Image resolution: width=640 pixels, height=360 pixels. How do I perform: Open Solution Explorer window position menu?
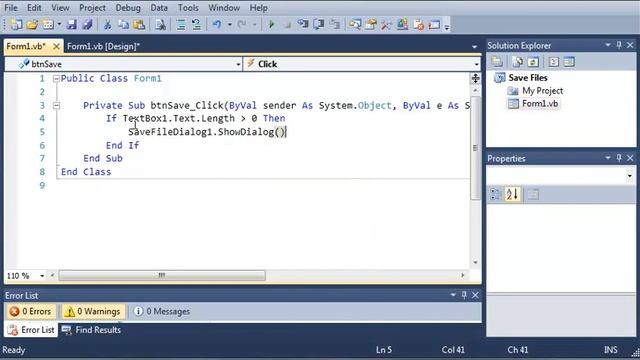(607, 45)
